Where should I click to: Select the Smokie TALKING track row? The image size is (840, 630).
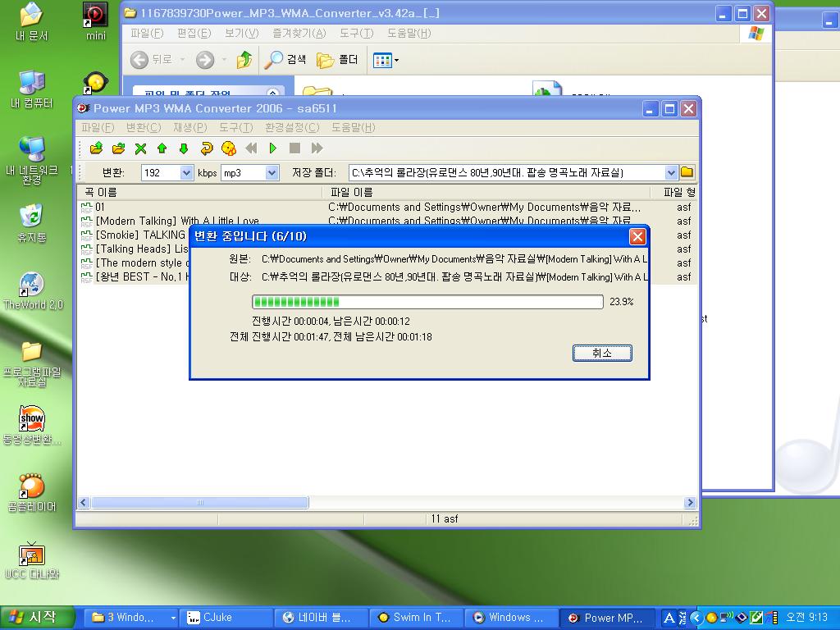[133, 235]
